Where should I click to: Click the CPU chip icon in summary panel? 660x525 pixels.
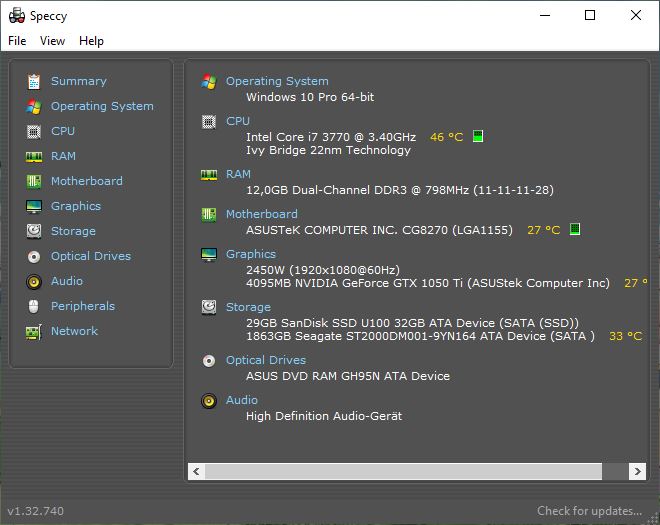pos(209,122)
